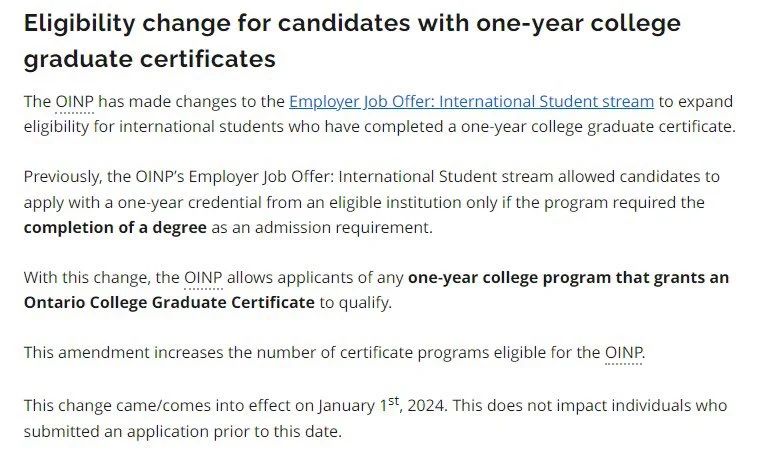Click the text 'as an admission requirement.'

[322, 227]
